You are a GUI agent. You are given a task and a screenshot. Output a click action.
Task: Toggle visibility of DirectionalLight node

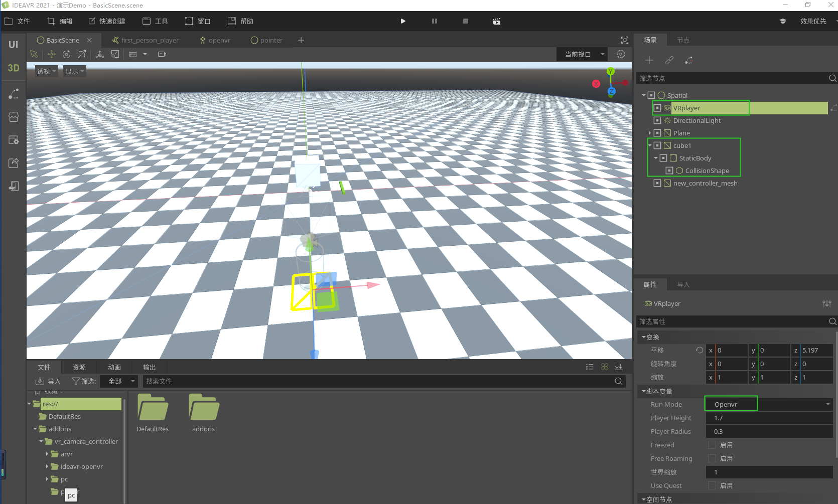click(x=657, y=120)
